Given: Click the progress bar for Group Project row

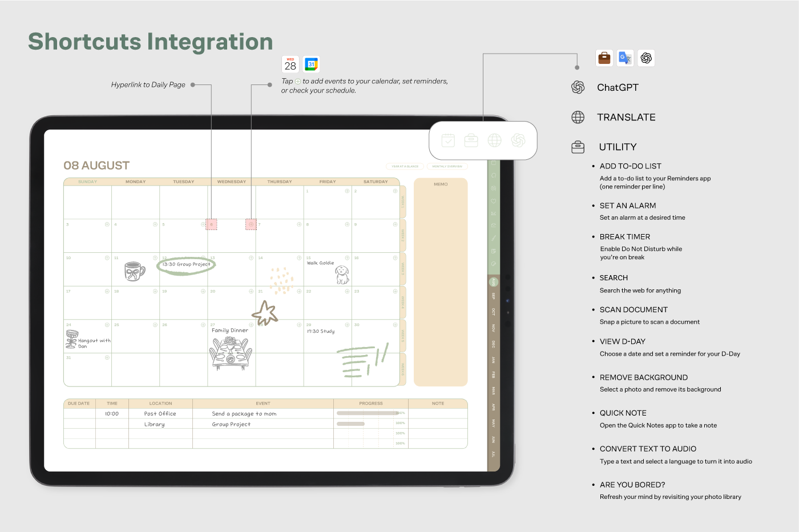Looking at the screenshot, I should click(x=351, y=424).
